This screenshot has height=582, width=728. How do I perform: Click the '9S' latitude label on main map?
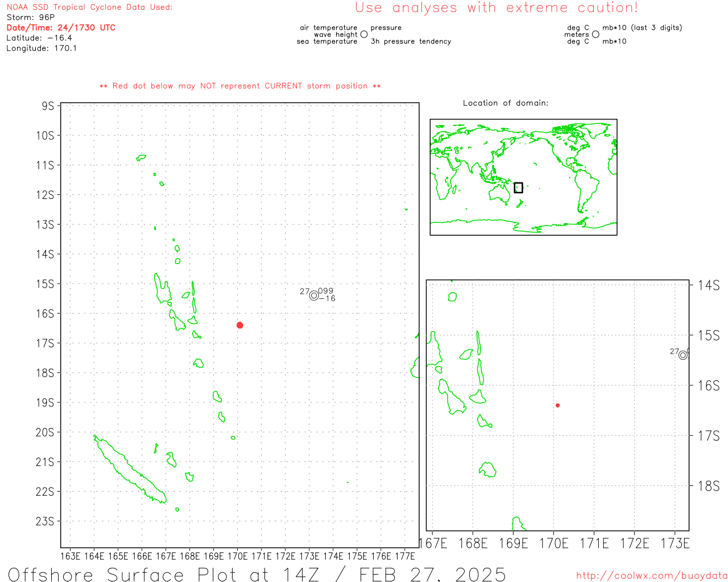[48, 106]
